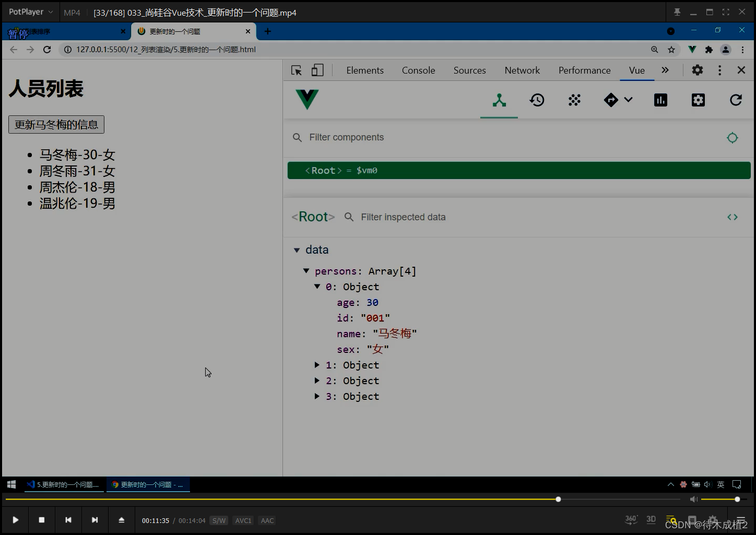Click the select component target icon
Viewport: 756px width, 535px height.
[733, 137]
